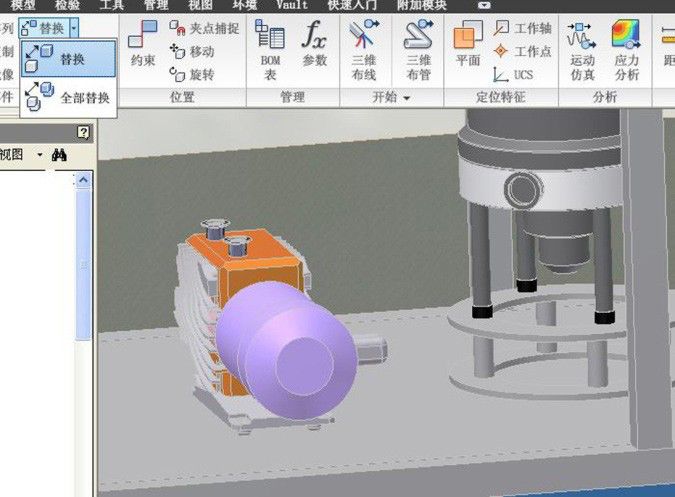Screen dimensions: 675x497
Task: Open the 环境 ribbon tab
Action: point(245,5)
